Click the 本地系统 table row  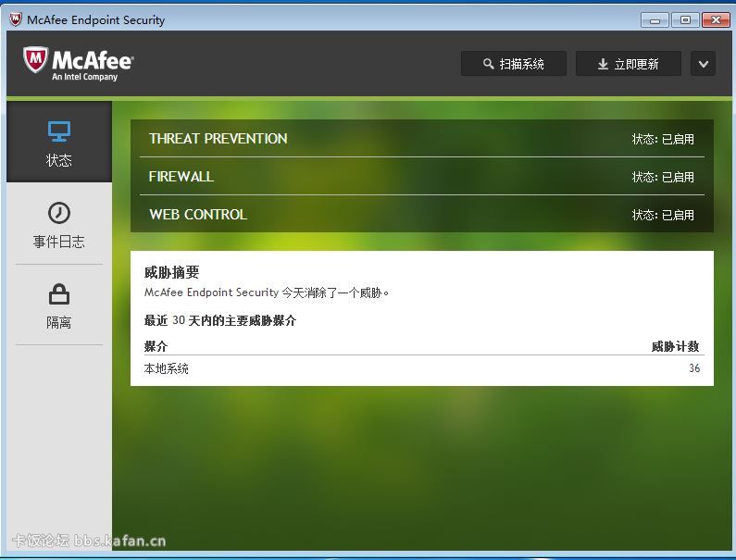tap(422, 368)
